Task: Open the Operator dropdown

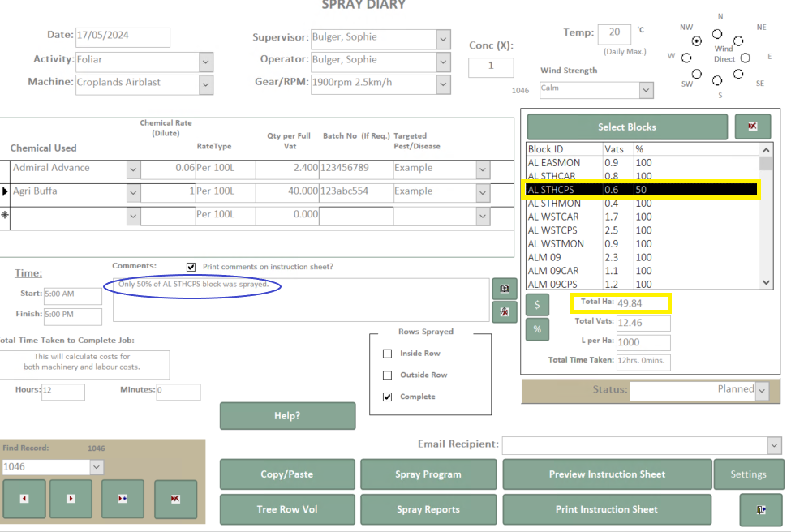Action: [x=444, y=62]
